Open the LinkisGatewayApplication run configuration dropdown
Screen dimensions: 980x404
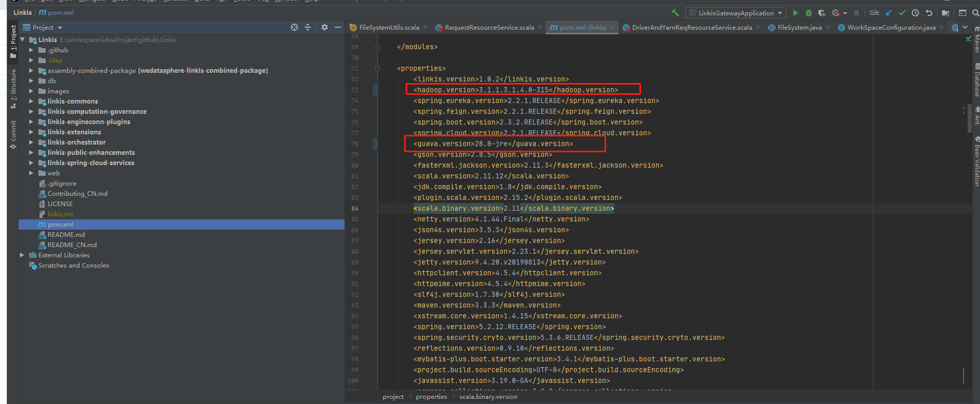point(736,13)
